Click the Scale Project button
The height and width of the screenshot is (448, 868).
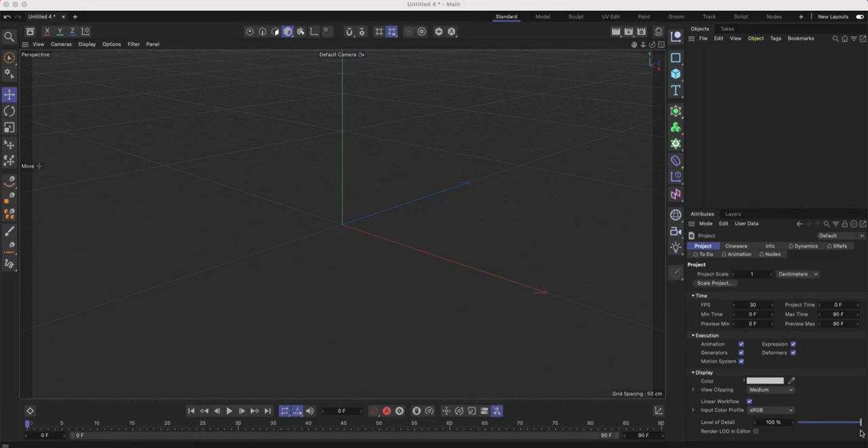715,283
